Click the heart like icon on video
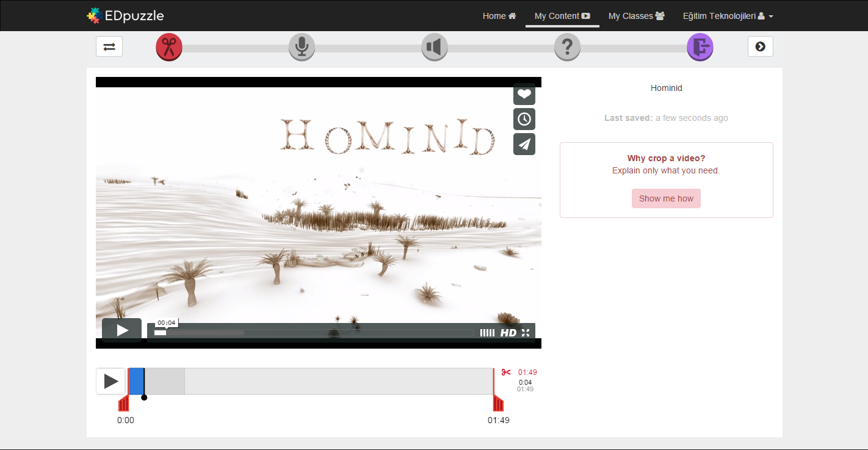This screenshot has height=450, width=868. pyautogui.click(x=524, y=94)
